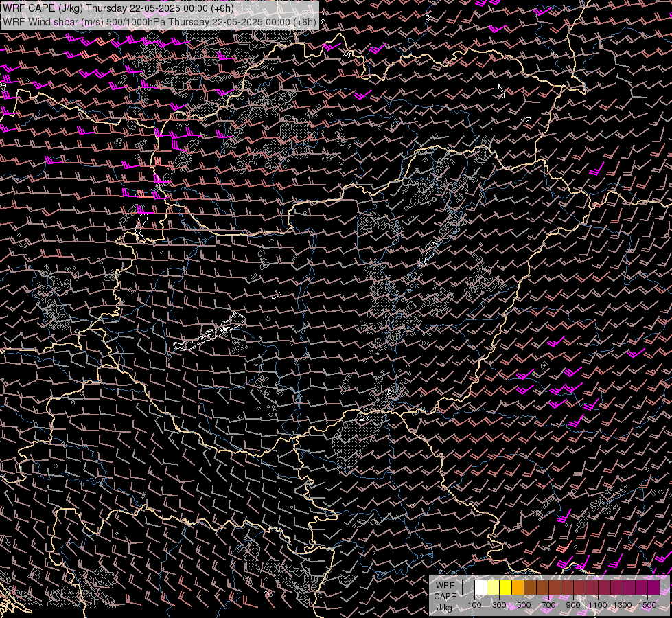Select the pale yellow CAPE legend swatch
672x618 pixels.
coord(493,588)
